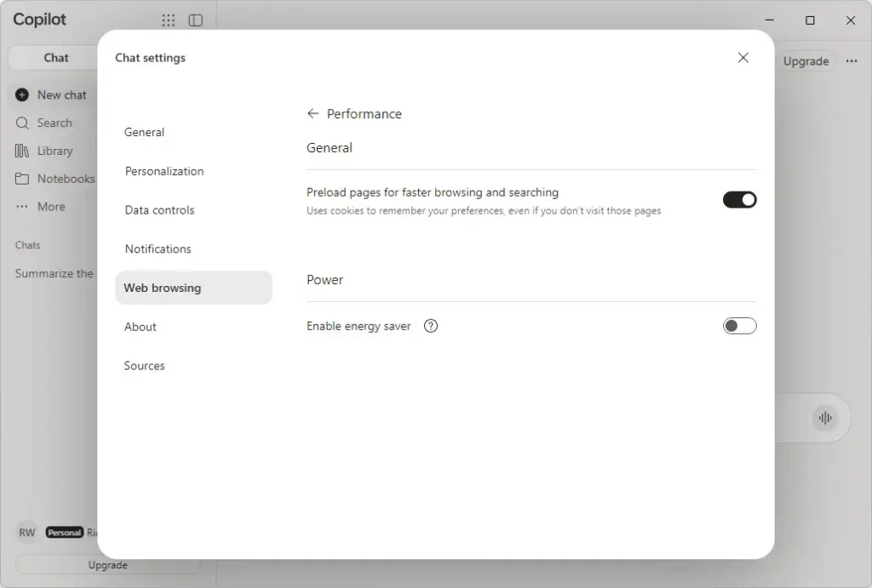Click the voice waveform icon

coord(825,418)
